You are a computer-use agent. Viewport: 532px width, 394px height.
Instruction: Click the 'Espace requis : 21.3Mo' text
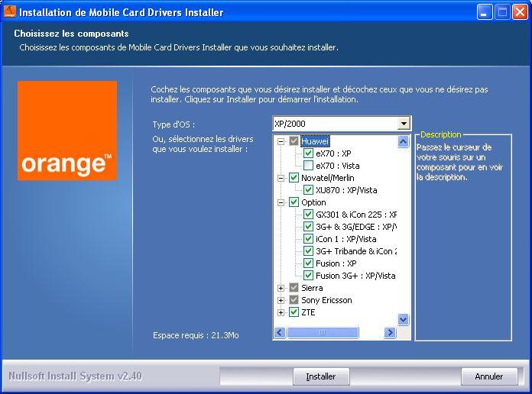pyautogui.click(x=196, y=335)
